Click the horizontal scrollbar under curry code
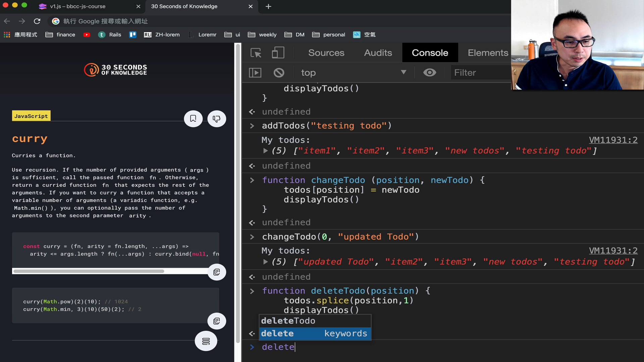The height and width of the screenshot is (362, 644). pos(89,271)
